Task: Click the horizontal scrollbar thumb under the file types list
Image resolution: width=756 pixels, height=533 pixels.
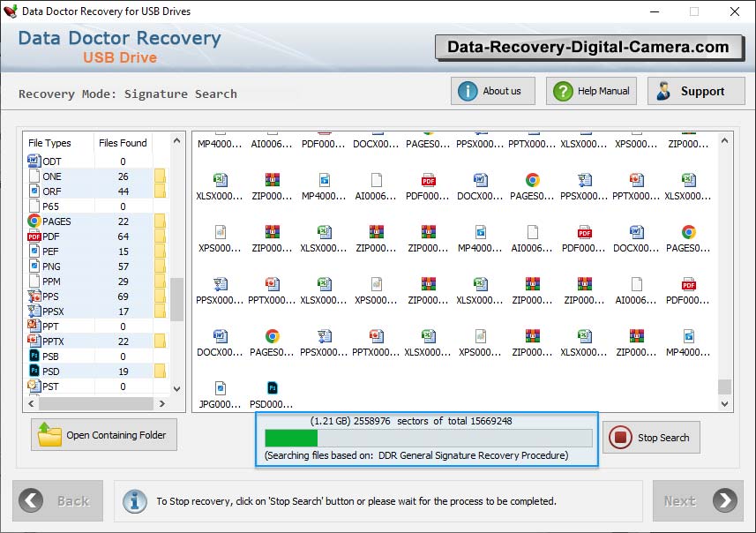Action: click(96, 404)
